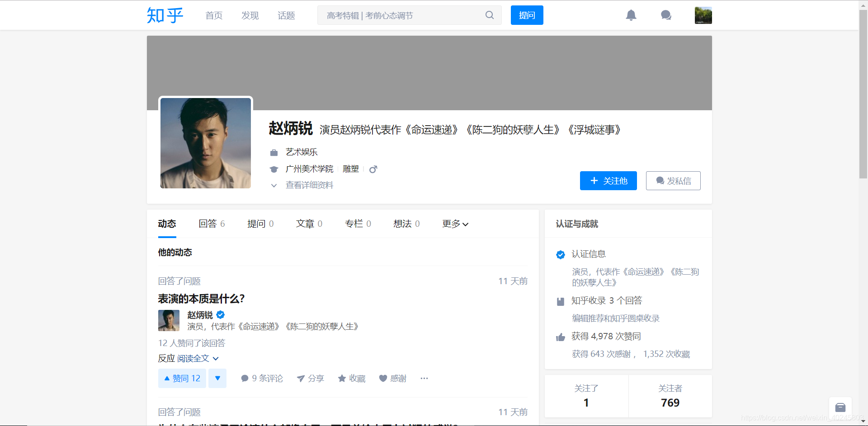Click the 关注他 follow button
This screenshot has height=426, width=868.
click(609, 181)
